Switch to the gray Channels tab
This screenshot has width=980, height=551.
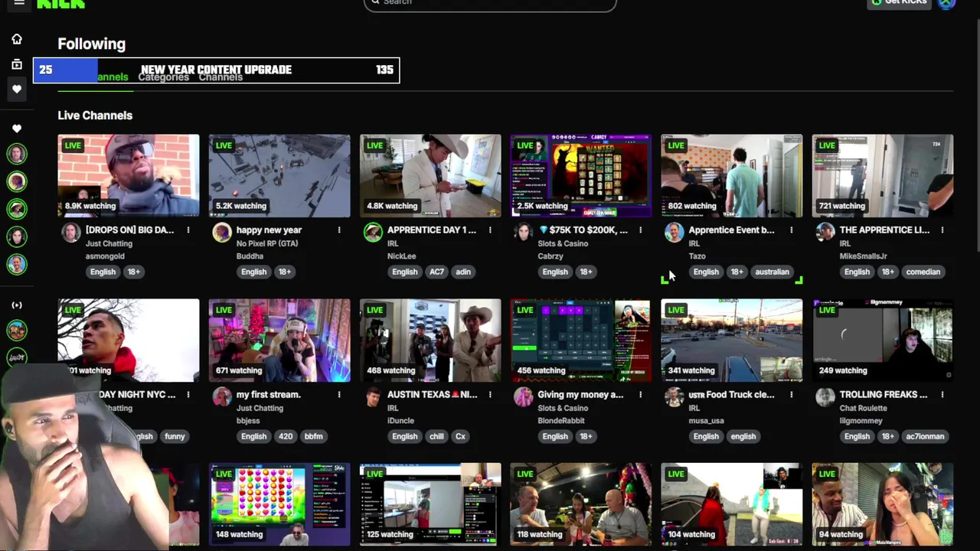tap(220, 77)
